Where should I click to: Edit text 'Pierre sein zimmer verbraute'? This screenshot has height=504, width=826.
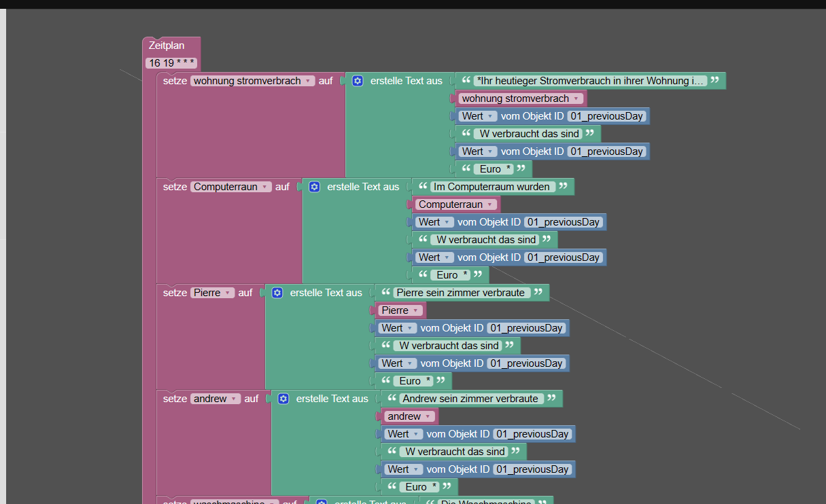point(462,293)
